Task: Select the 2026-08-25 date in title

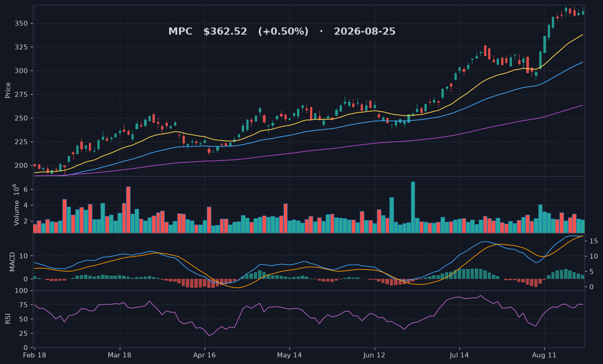Action: coord(365,31)
